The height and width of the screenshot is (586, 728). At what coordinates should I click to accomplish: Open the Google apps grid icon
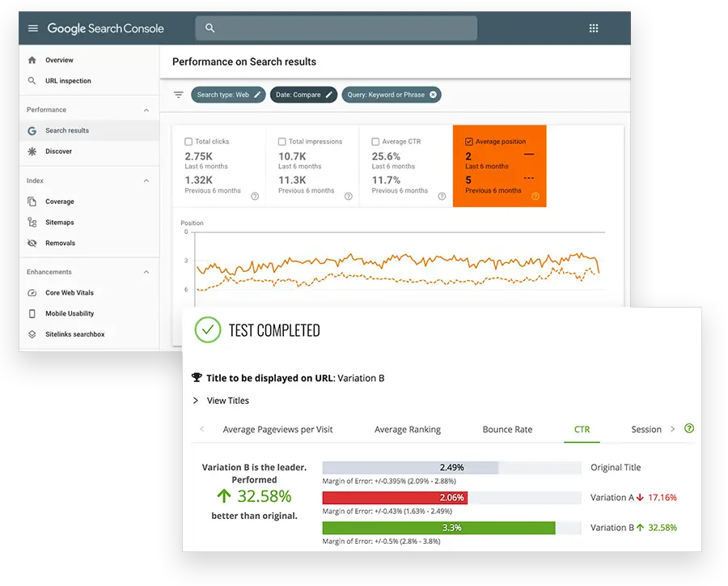594,28
